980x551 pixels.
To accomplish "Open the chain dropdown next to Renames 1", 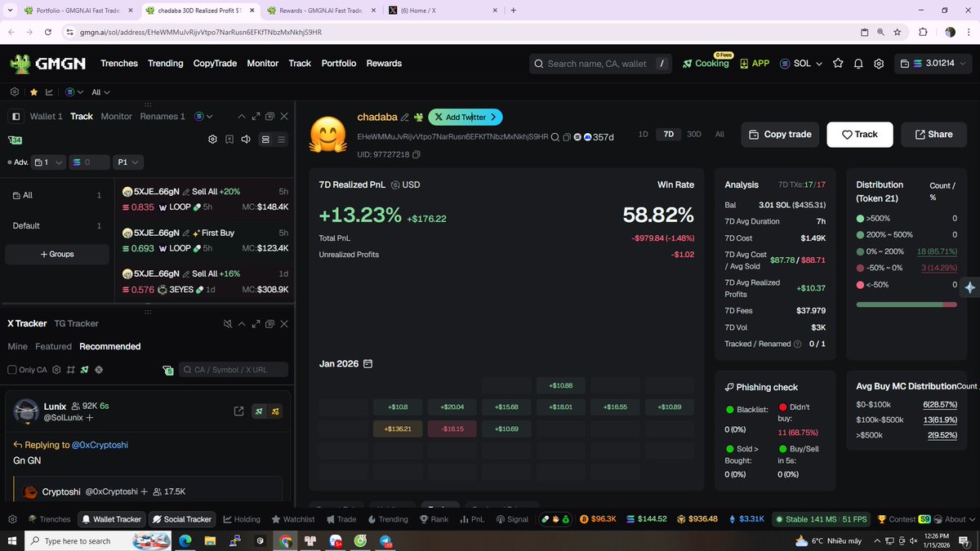I will [x=203, y=117].
